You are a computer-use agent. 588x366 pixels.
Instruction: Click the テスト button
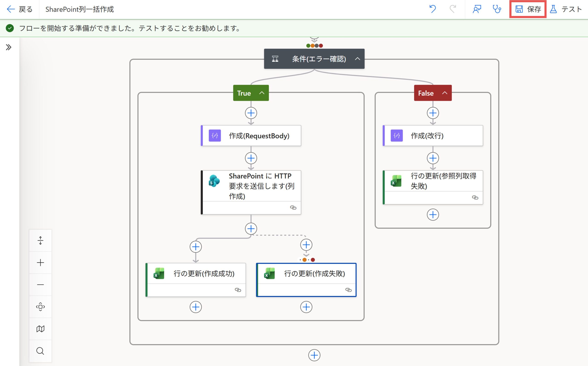565,9
